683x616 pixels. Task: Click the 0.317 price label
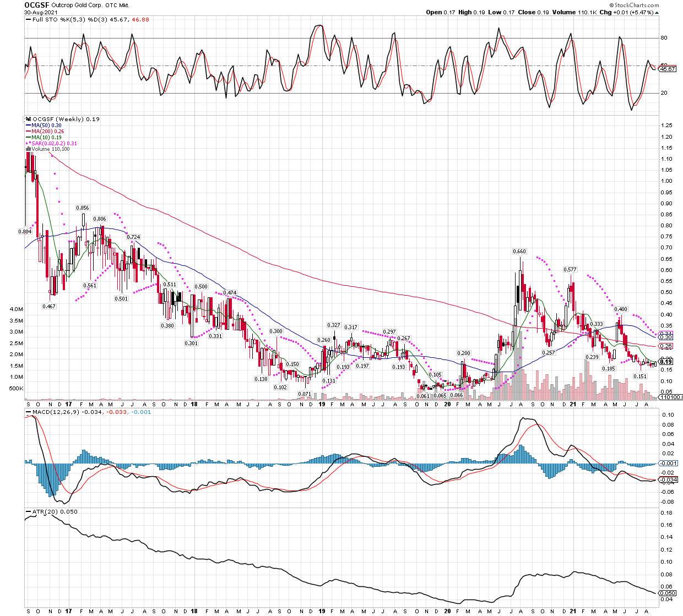point(351,328)
